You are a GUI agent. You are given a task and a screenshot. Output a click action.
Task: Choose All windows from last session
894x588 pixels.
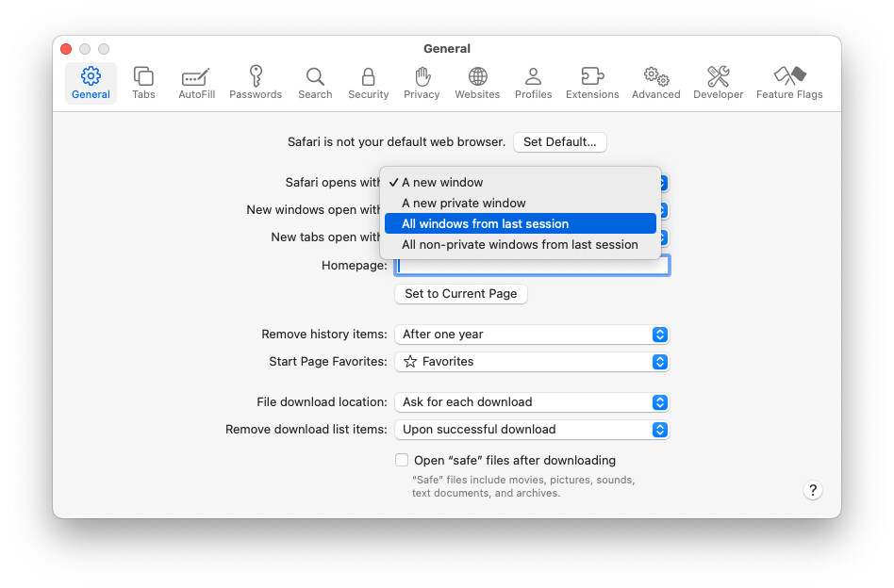point(520,224)
